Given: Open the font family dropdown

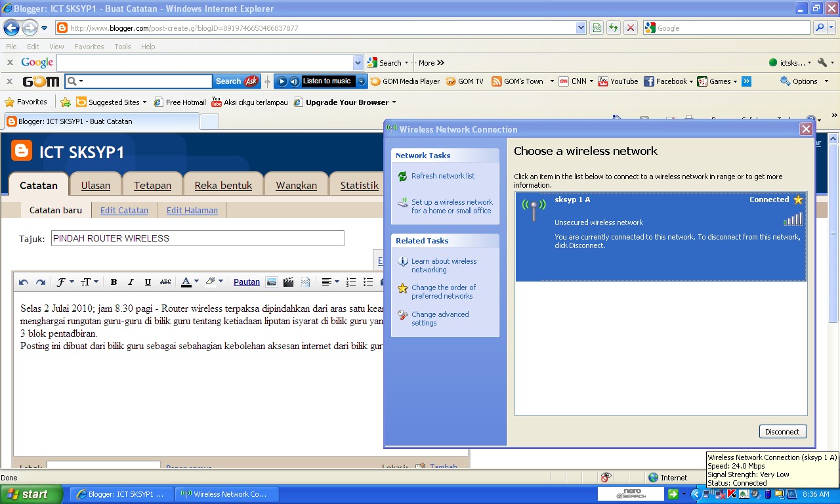Looking at the screenshot, I should (65, 282).
